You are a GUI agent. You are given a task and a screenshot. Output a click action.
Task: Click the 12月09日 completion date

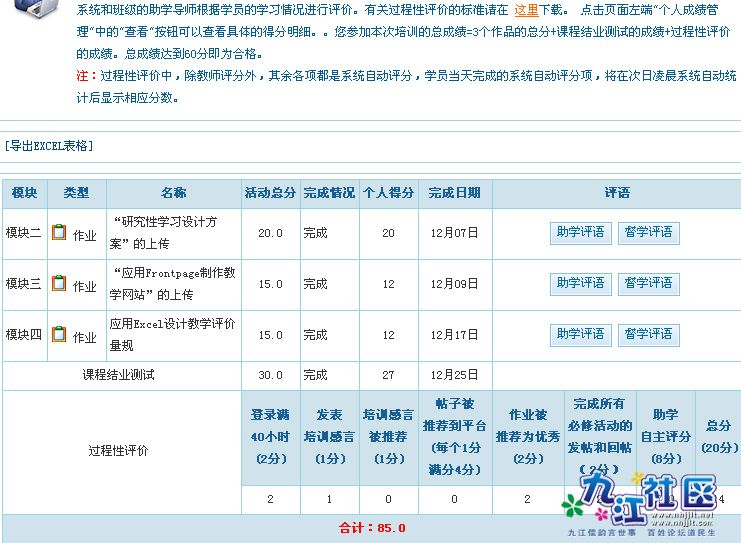tap(455, 284)
